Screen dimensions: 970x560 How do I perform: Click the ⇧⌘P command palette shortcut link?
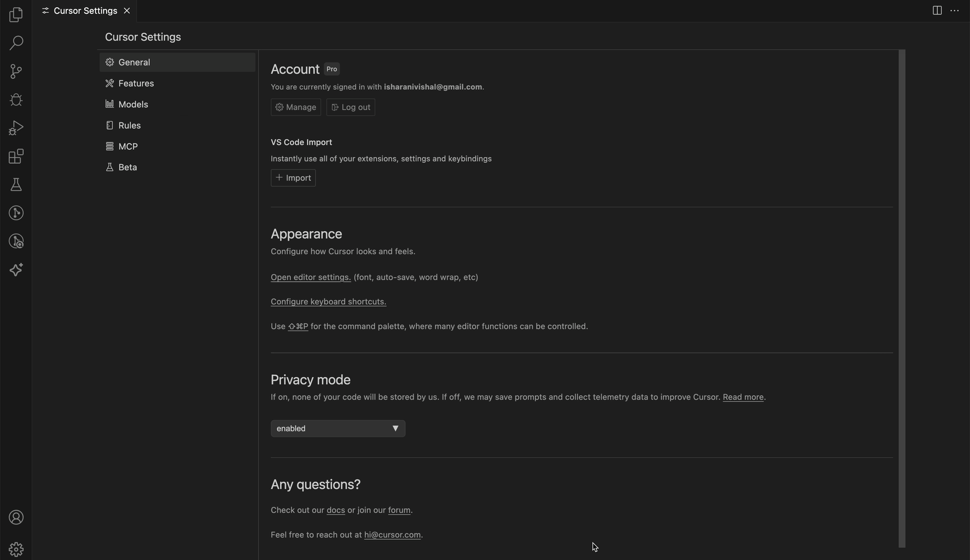298,327
